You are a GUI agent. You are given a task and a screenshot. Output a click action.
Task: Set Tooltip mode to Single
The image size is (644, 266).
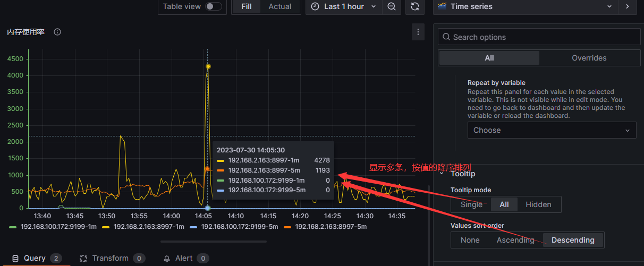471,204
